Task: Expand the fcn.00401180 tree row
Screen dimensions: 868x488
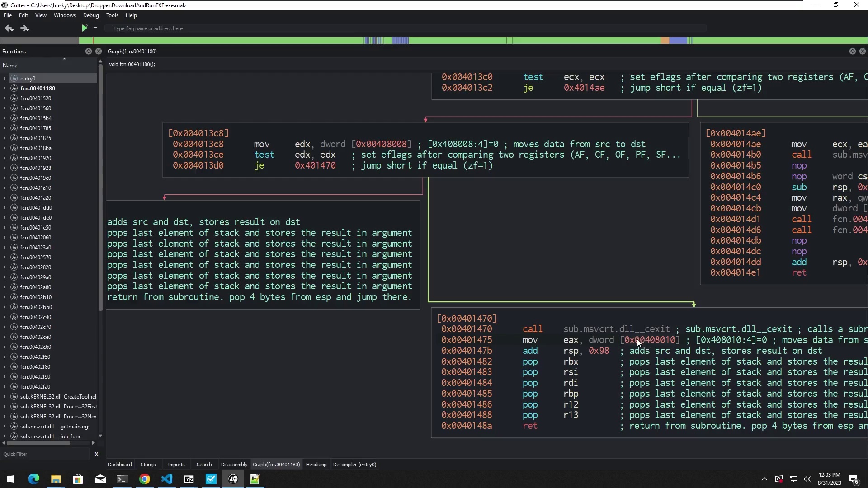Action: click(x=5, y=89)
